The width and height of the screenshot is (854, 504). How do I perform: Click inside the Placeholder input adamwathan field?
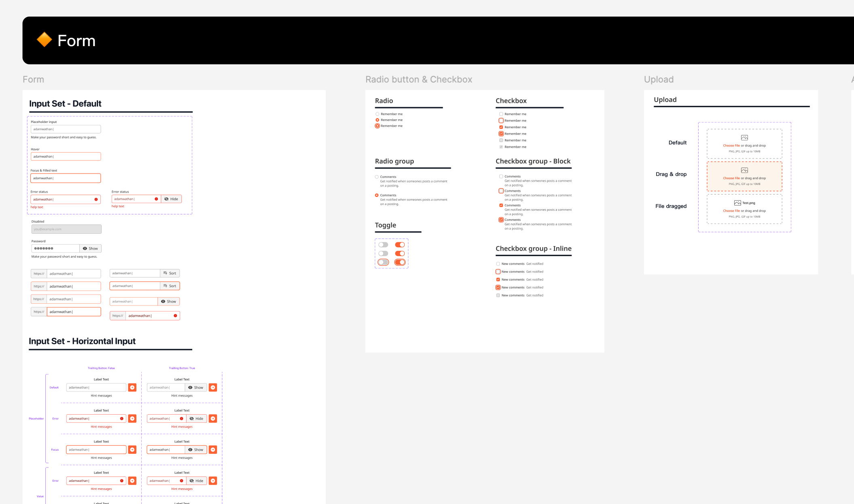(x=66, y=129)
